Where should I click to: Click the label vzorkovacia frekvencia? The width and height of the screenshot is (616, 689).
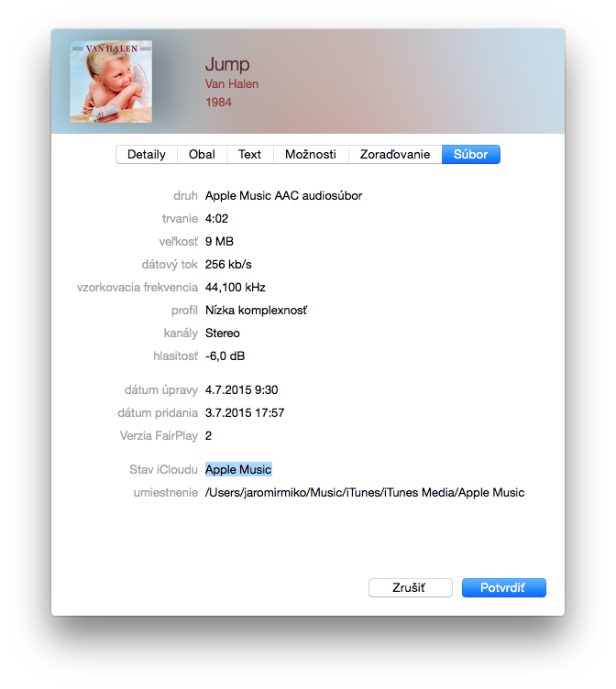point(137,288)
